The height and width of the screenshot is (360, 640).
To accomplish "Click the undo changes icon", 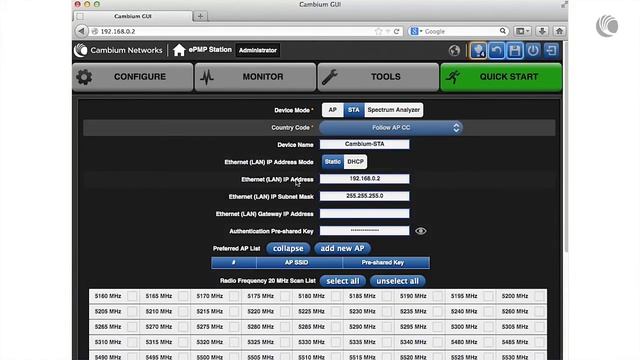I will click(x=497, y=51).
